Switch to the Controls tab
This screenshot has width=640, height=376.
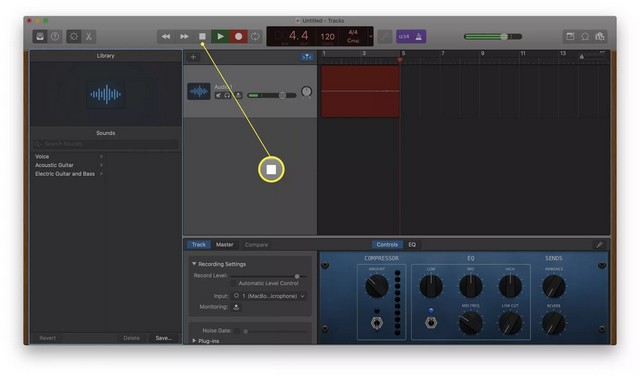387,245
